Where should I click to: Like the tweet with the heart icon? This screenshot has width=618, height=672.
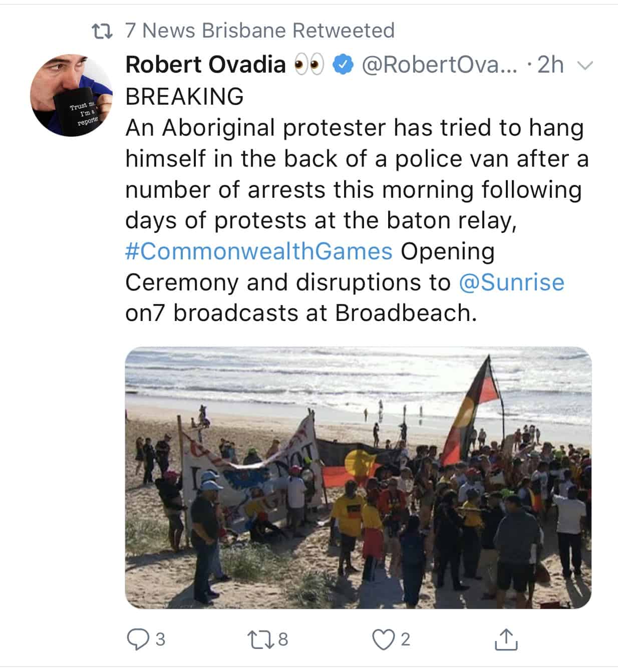pyautogui.click(x=383, y=639)
